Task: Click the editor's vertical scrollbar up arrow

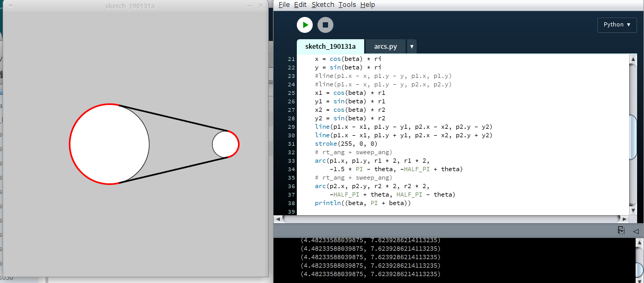Action: 632,59
